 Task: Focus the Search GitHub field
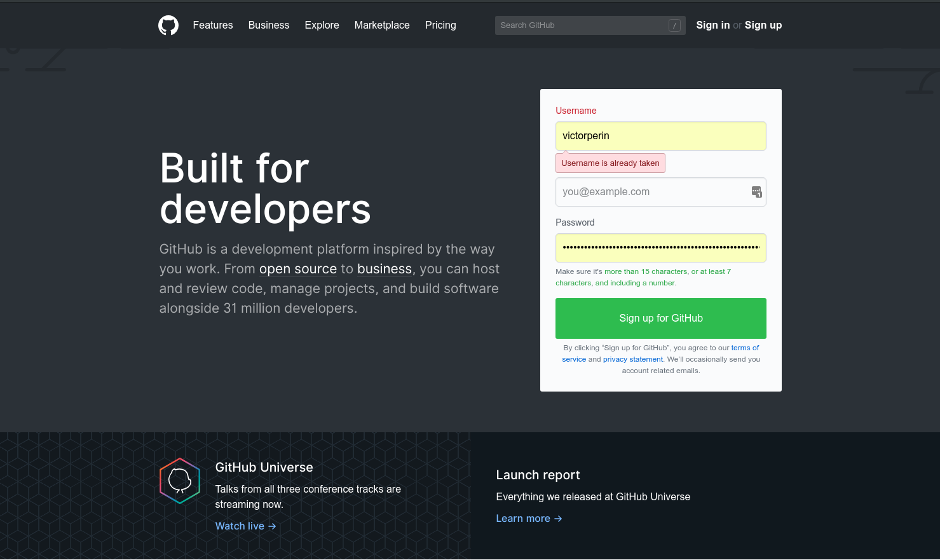click(590, 25)
